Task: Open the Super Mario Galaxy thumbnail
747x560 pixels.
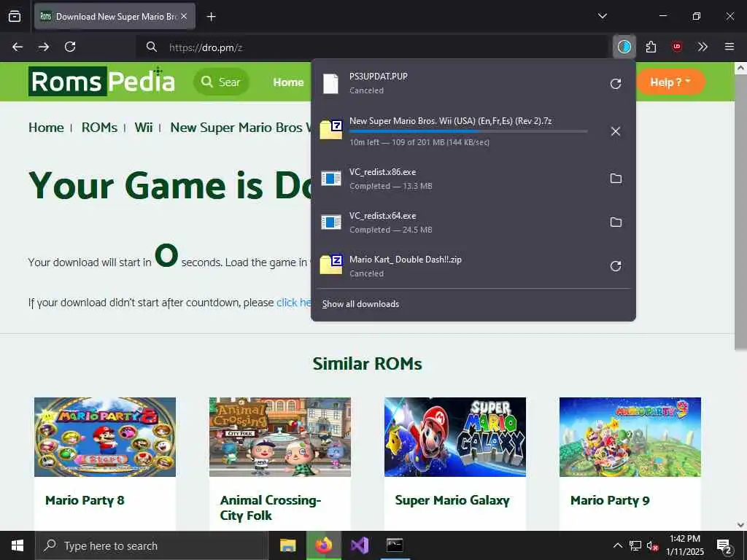Action: pyautogui.click(x=455, y=437)
